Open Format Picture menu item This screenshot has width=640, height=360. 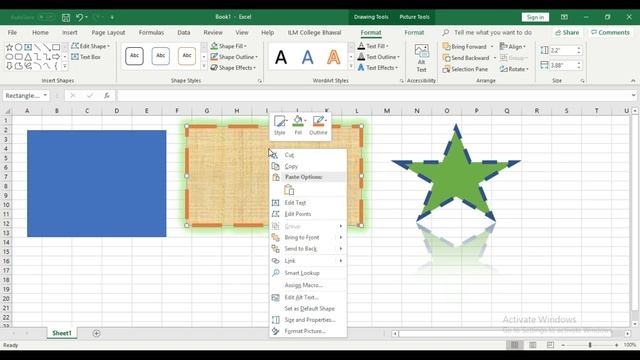pyautogui.click(x=308, y=331)
